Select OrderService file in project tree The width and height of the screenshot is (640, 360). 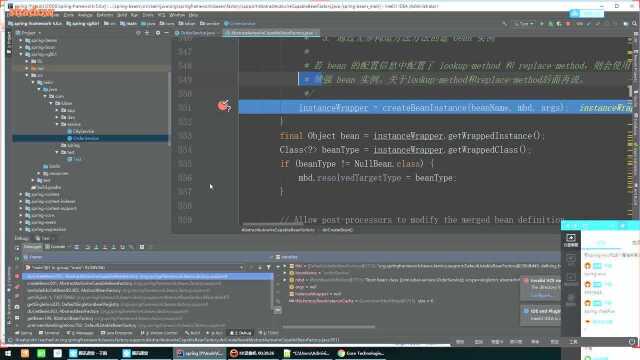coord(83,138)
